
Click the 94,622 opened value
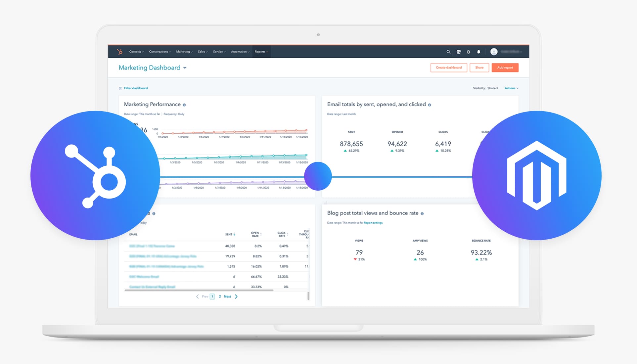pyautogui.click(x=397, y=144)
